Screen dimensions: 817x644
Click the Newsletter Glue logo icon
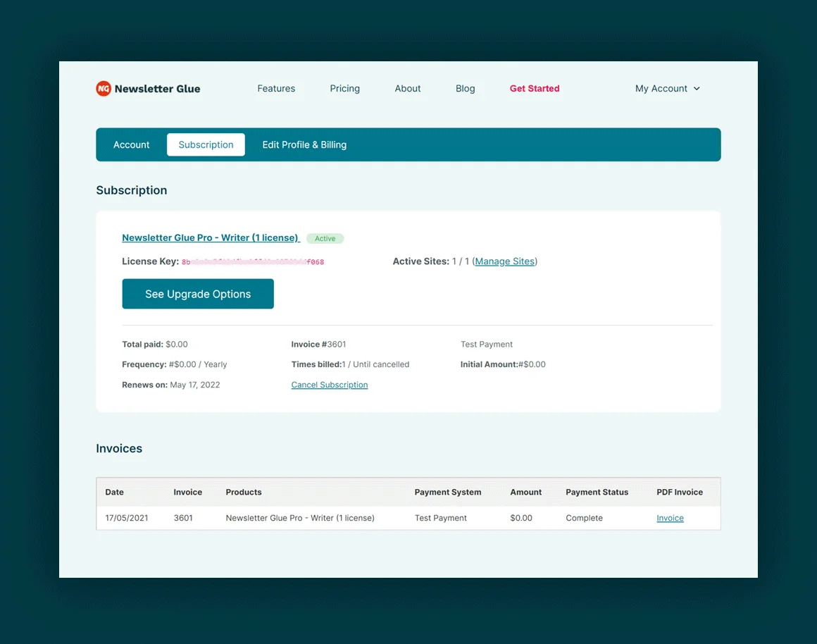tap(104, 89)
